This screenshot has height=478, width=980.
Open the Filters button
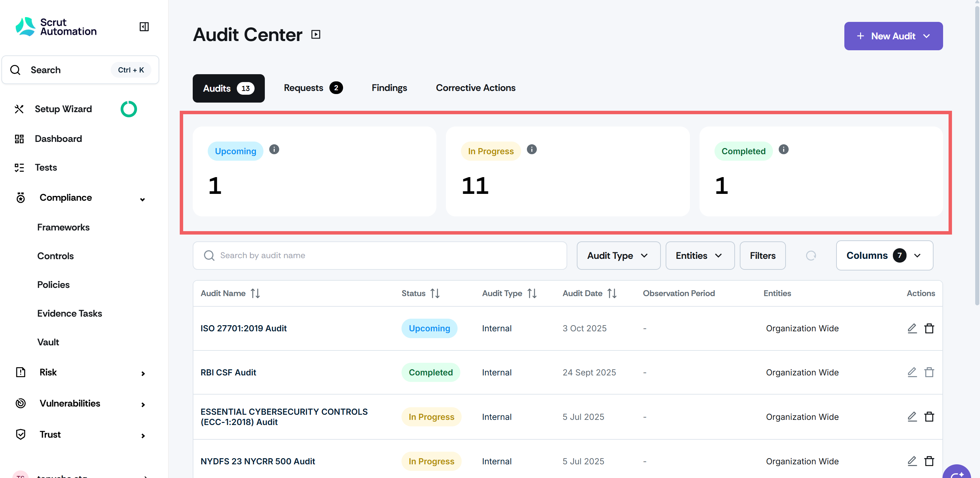(762, 255)
